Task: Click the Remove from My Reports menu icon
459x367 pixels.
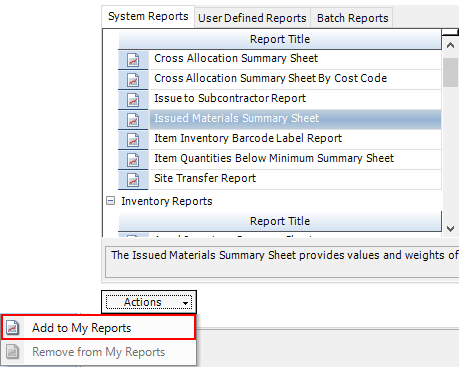Action: 13,352
